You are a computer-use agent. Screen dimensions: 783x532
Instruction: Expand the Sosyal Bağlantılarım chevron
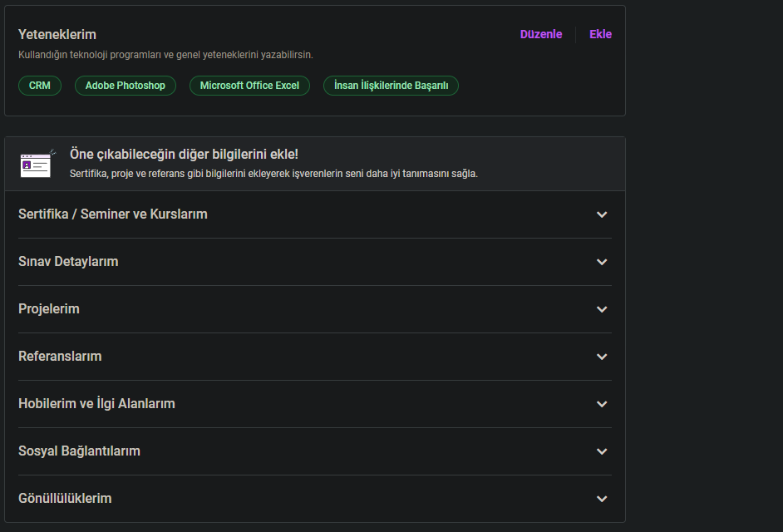[602, 451]
